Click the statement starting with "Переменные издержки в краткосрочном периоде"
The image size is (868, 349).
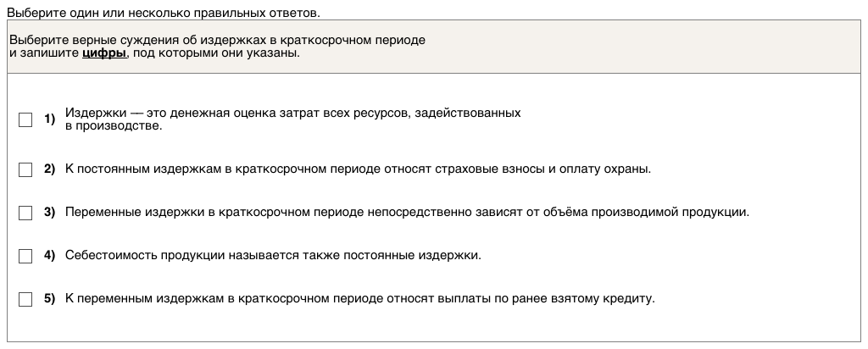407,213
